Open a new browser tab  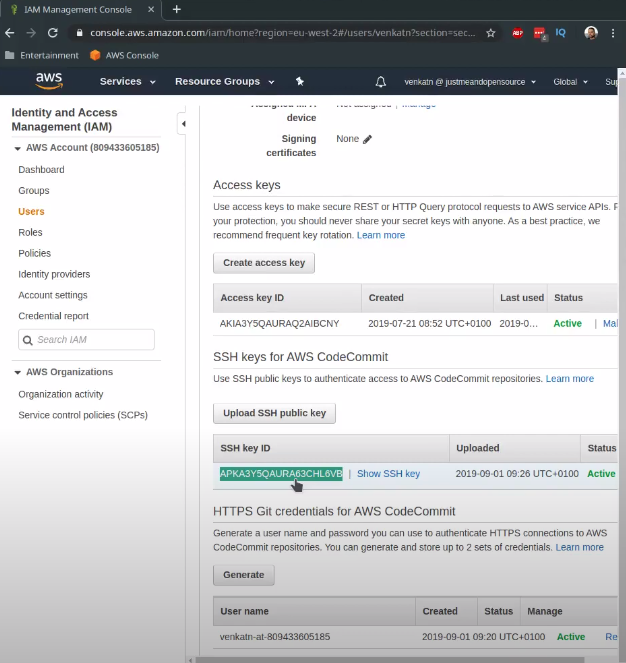[176, 9]
